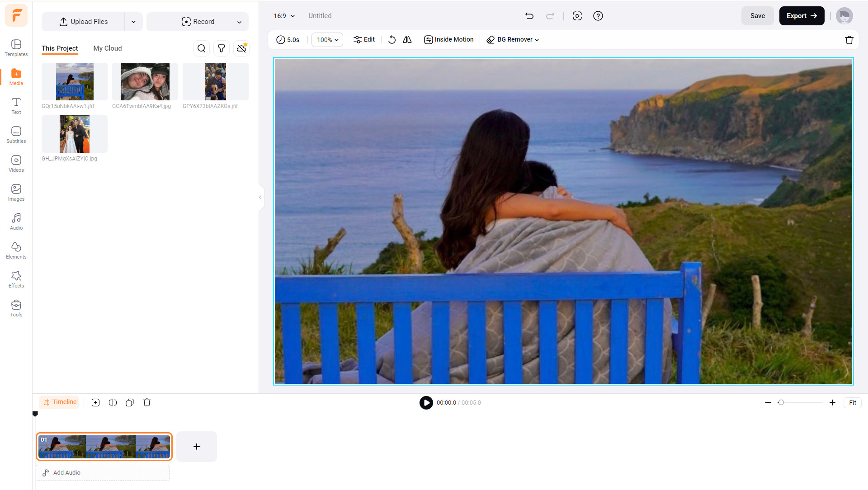Open the Effects sidebar panel
Screen dimensions: 868x490
click(x=16, y=279)
